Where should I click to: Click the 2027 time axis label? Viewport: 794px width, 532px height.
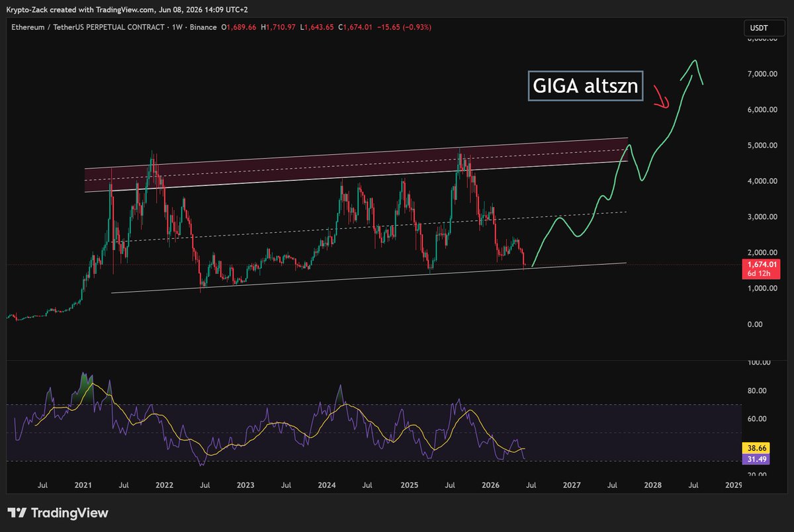572,486
